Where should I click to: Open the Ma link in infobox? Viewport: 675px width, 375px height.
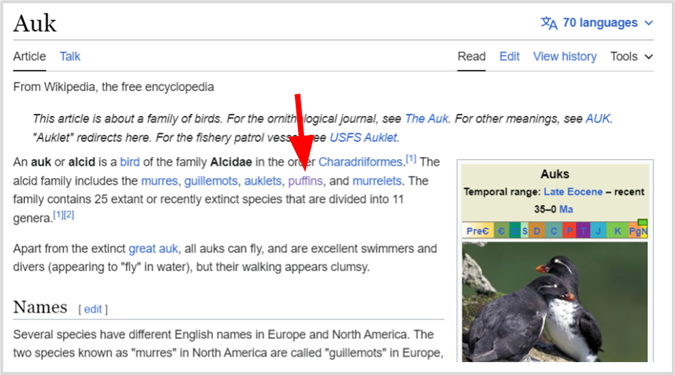(566, 209)
